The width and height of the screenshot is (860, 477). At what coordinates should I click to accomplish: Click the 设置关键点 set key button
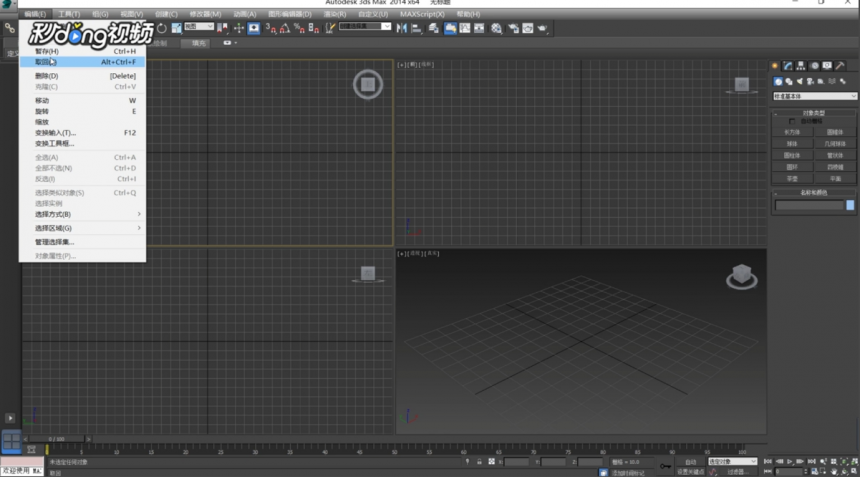click(690, 472)
